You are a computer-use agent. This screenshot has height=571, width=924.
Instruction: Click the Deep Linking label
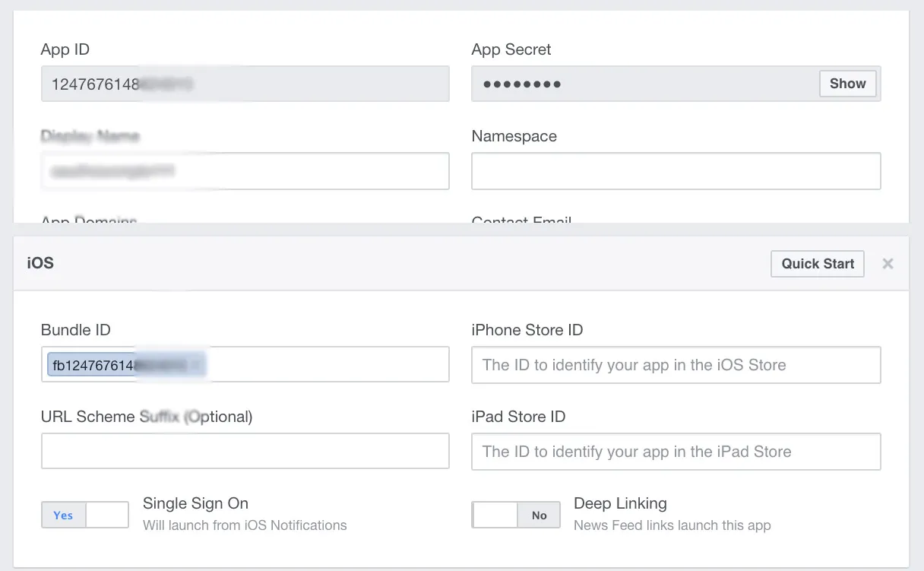point(620,503)
